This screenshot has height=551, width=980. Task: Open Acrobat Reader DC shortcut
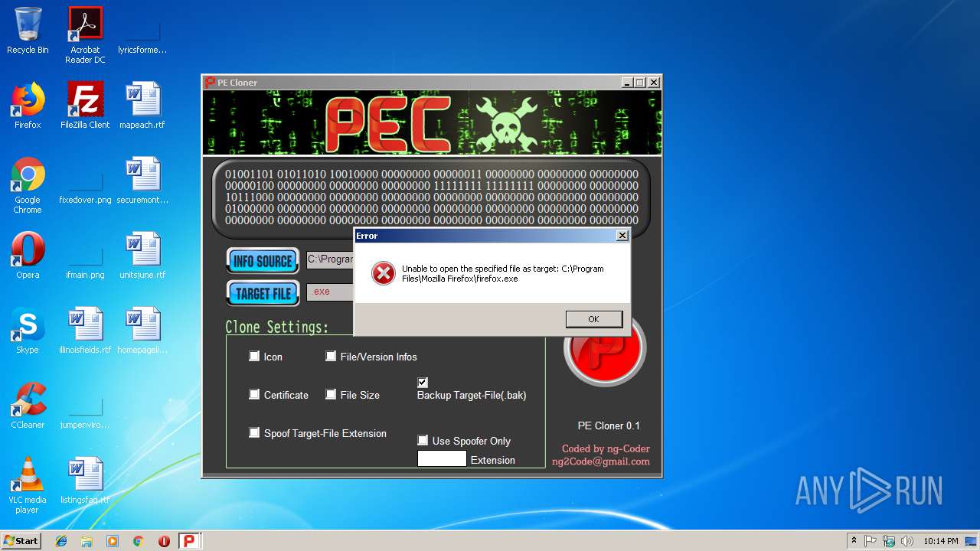85,34
